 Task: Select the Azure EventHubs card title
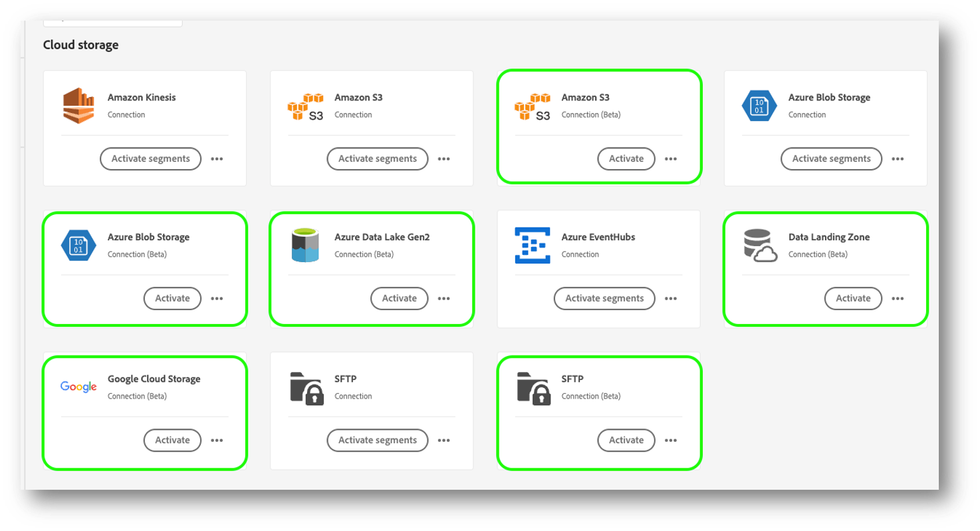[x=598, y=238]
